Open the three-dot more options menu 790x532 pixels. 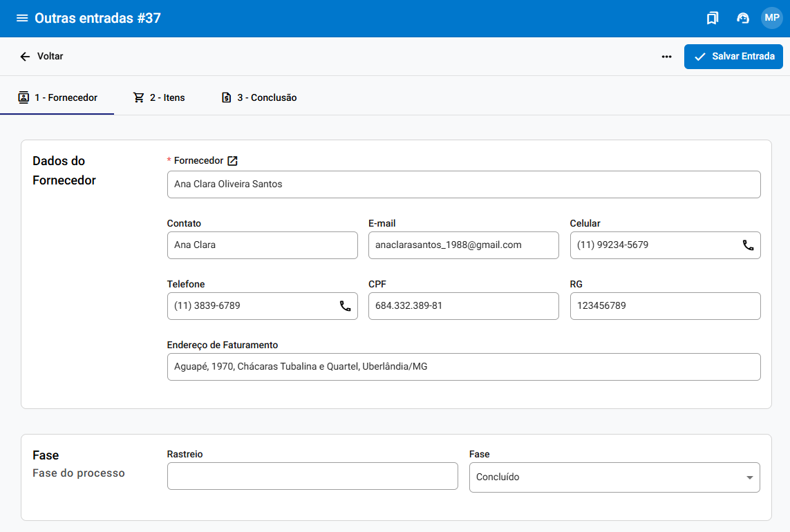[x=666, y=57]
